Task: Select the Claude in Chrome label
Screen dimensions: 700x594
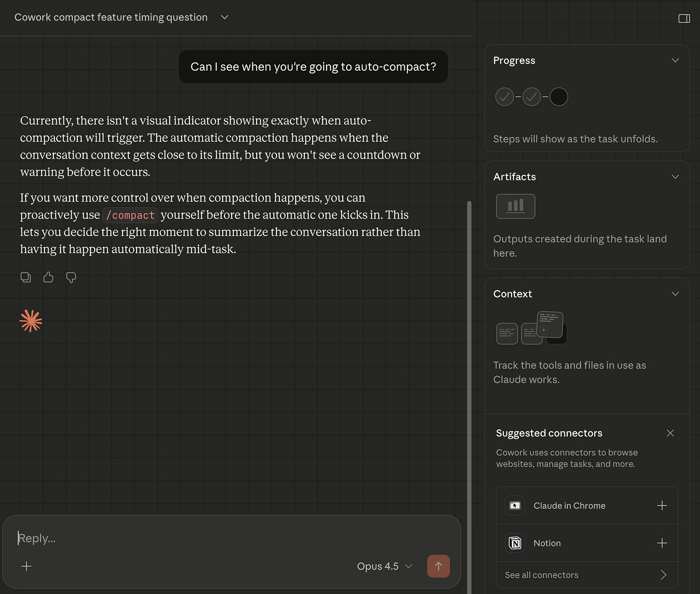Action: 569,506
